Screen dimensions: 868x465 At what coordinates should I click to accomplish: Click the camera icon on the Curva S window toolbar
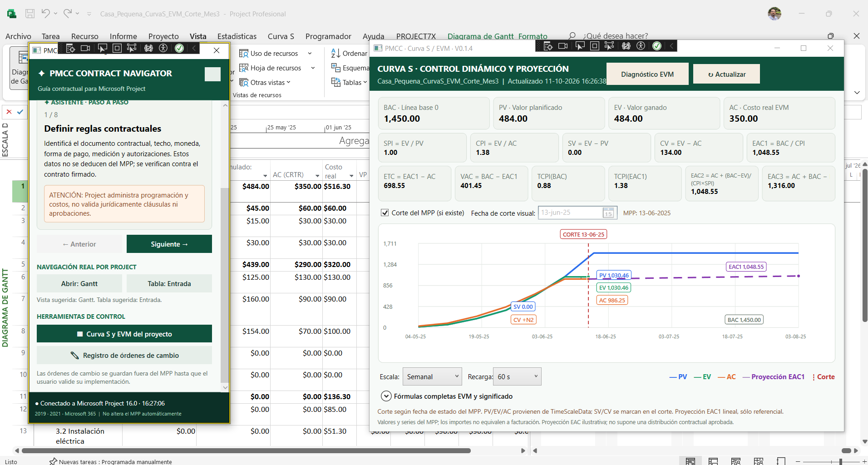pyautogui.click(x=563, y=46)
